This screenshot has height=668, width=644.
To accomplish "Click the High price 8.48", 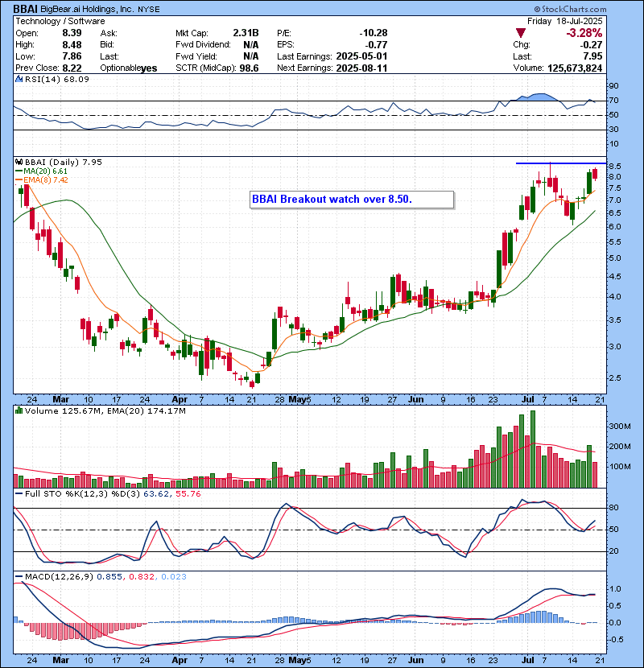I will coord(72,44).
